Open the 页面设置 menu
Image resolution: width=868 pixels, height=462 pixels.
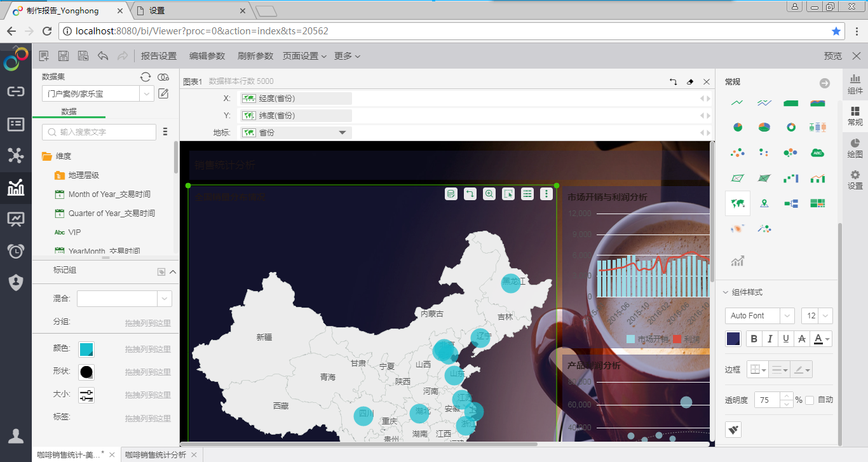tap(304, 56)
